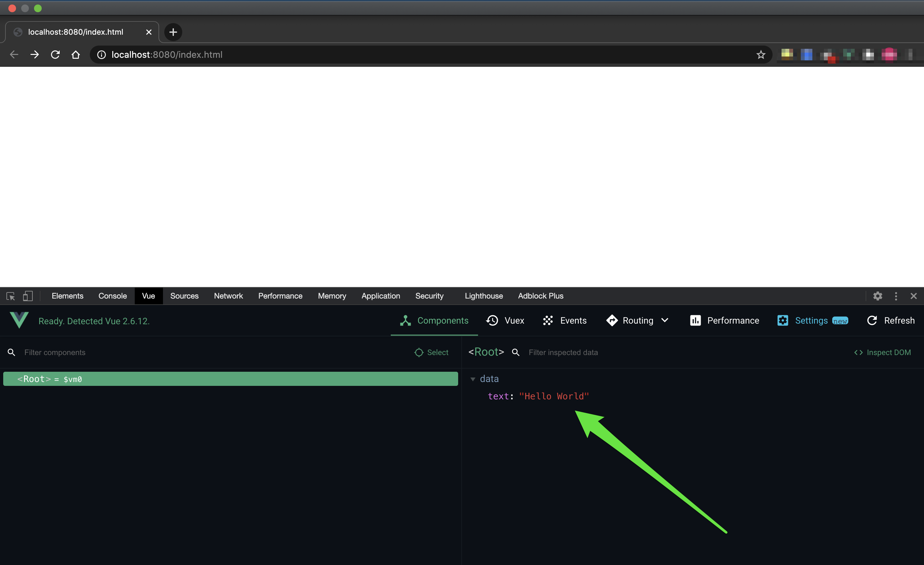Switch to the Network tab
924x565 pixels.
click(x=228, y=296)
